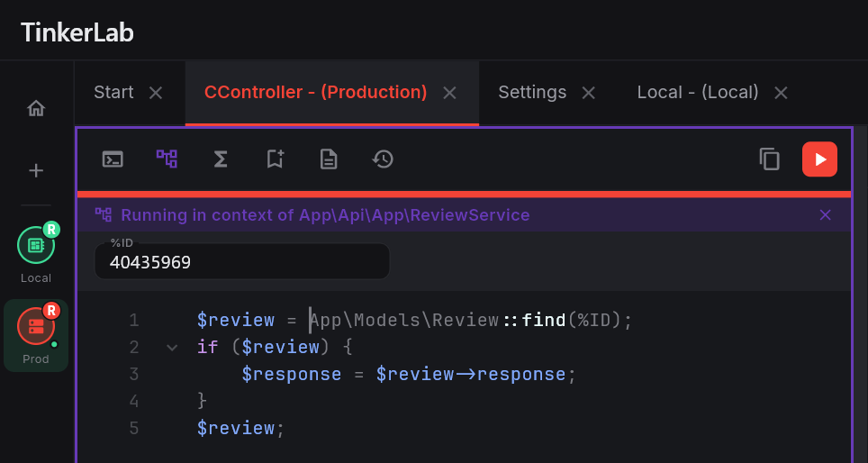Image resolution: width=868 pixels, height=463 pixels.
Task: Add a new connection with plus icon
Action: pos(36,170)
